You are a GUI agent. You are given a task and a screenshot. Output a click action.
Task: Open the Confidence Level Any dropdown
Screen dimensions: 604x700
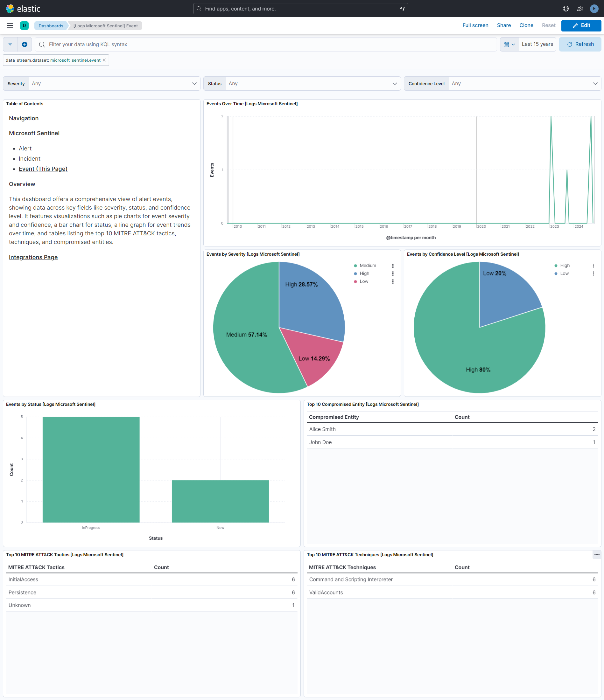[523, 83]
